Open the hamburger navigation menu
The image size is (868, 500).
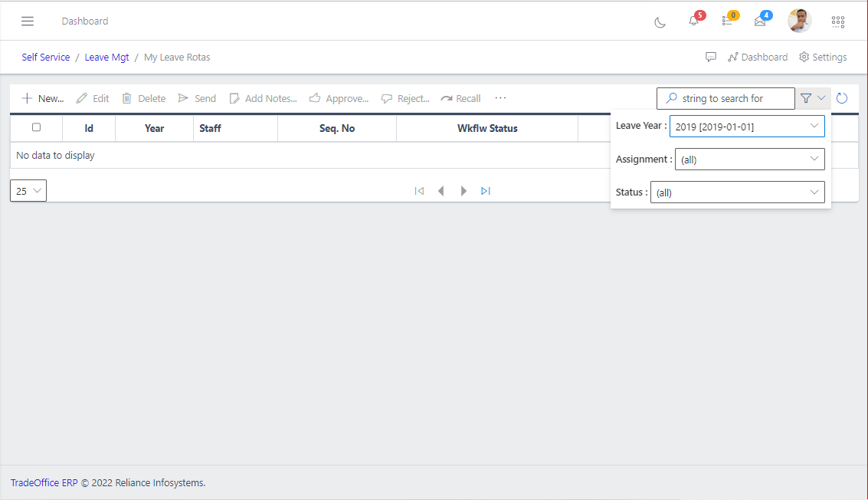(x=28, y=21)
